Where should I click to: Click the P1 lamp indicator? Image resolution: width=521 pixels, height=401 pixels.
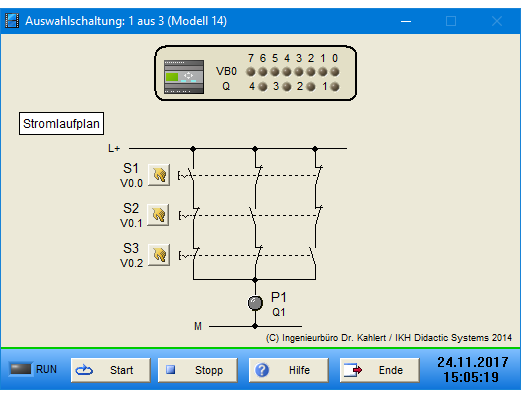[x=255, y=303]
